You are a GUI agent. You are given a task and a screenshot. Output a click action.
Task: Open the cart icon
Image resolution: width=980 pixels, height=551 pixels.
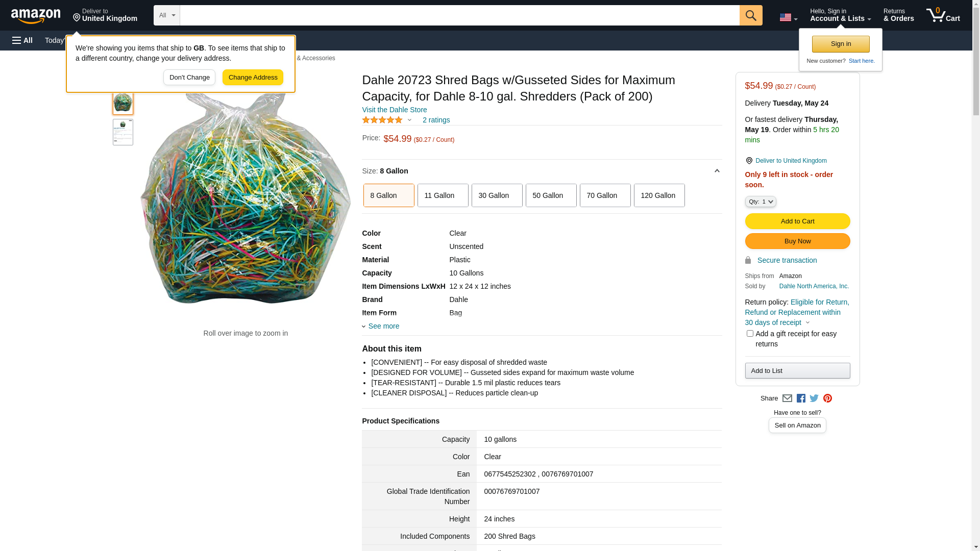942,15
